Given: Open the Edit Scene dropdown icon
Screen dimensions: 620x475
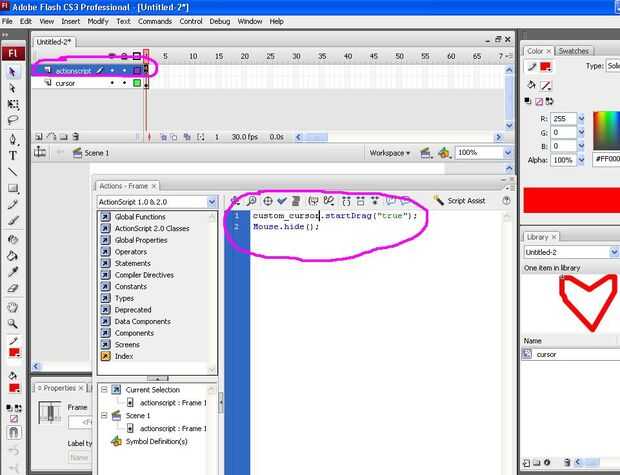Looking at the screenshot, I should (x=425, y=153).
